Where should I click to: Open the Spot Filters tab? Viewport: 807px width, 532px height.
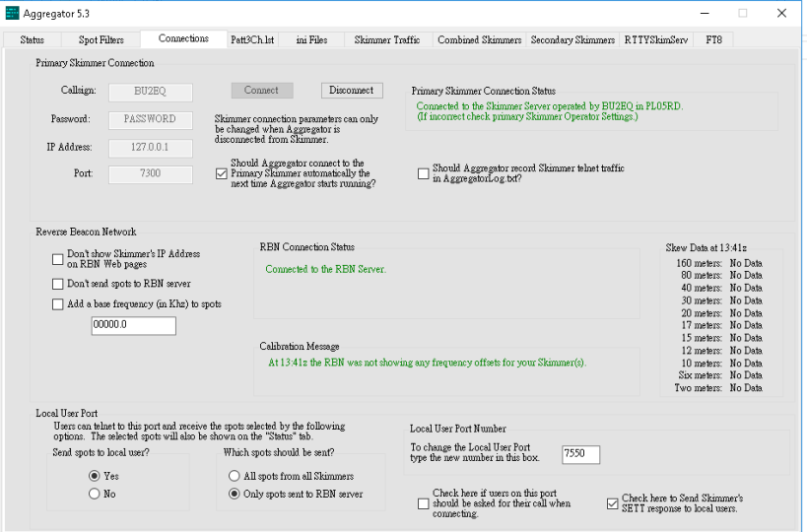101,39
